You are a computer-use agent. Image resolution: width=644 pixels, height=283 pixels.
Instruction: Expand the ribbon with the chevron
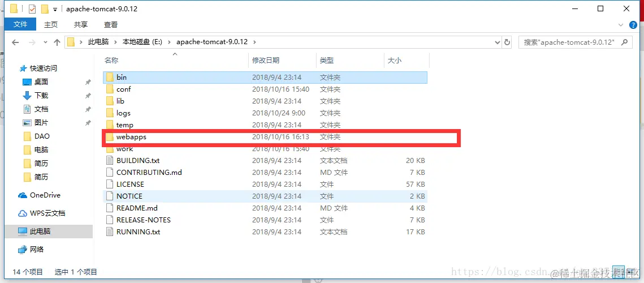pos(621,25)
